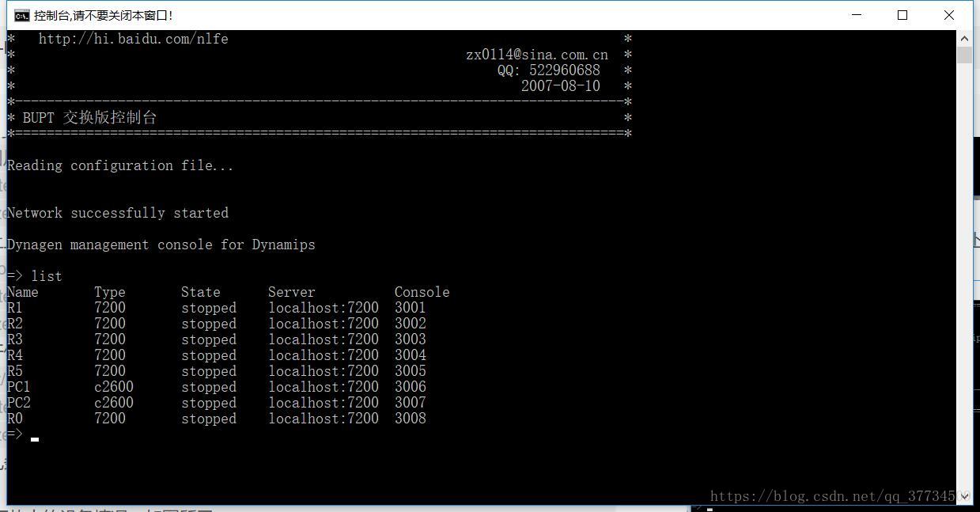
Task: Click router name R2
Action: tap(15, 324)
